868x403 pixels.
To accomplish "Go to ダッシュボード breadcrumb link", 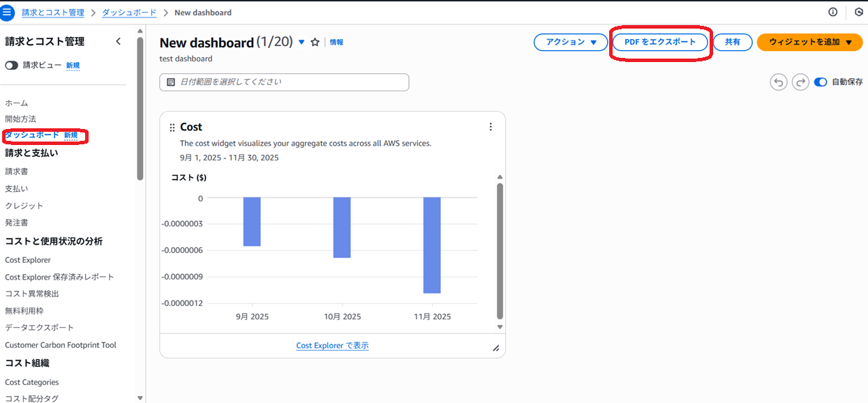I will [129, 13].
